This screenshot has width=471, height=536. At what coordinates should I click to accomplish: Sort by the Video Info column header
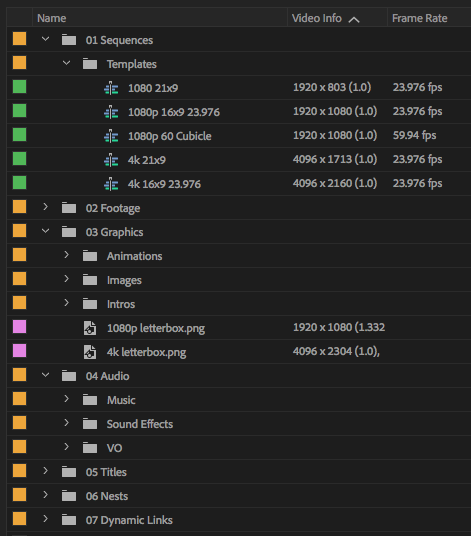[x=337, y=18]
